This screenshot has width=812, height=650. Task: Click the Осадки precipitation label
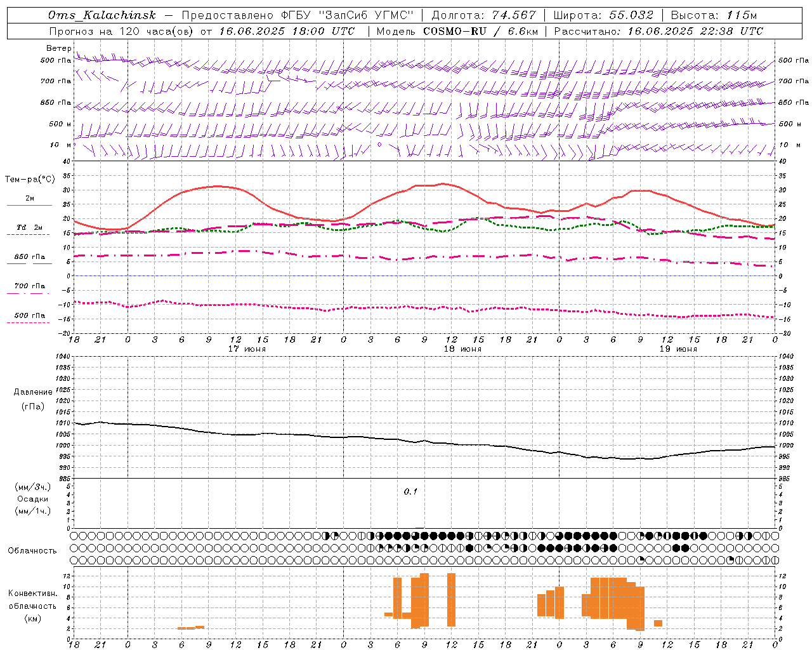pyautogui.click(x=33, y=499)
